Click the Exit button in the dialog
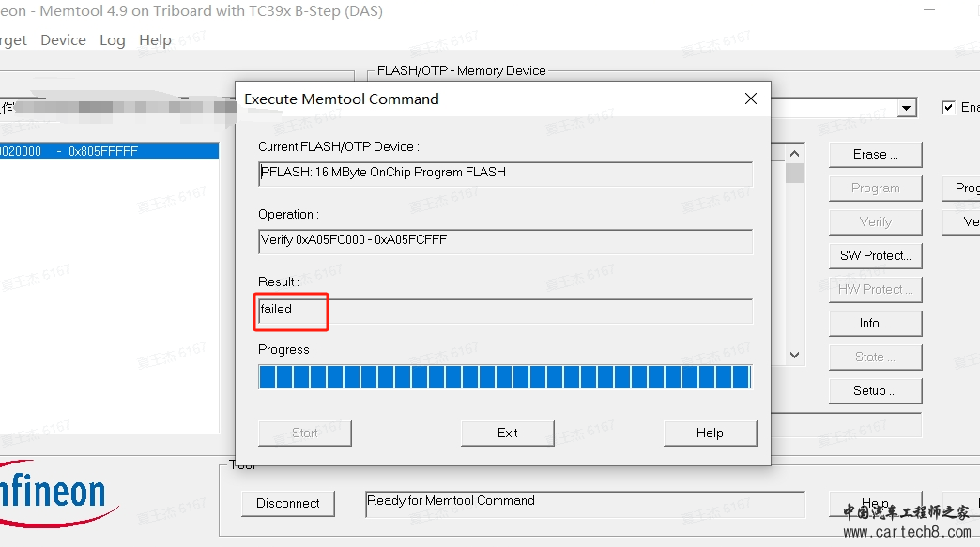The height and width of the screenshot is (547, 980). coord(508,433)
